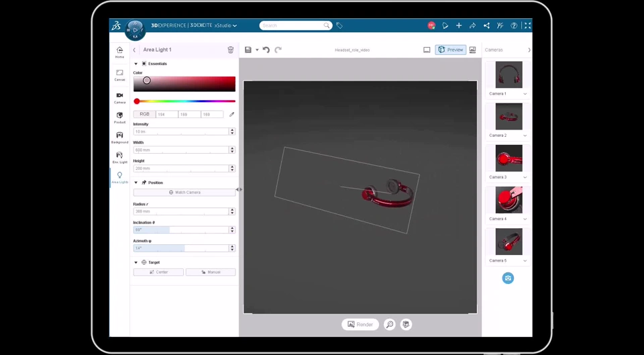The width and height of the screenshot is (644, 355).
Task: Collapse the Target section
Action: coord(136,262)
